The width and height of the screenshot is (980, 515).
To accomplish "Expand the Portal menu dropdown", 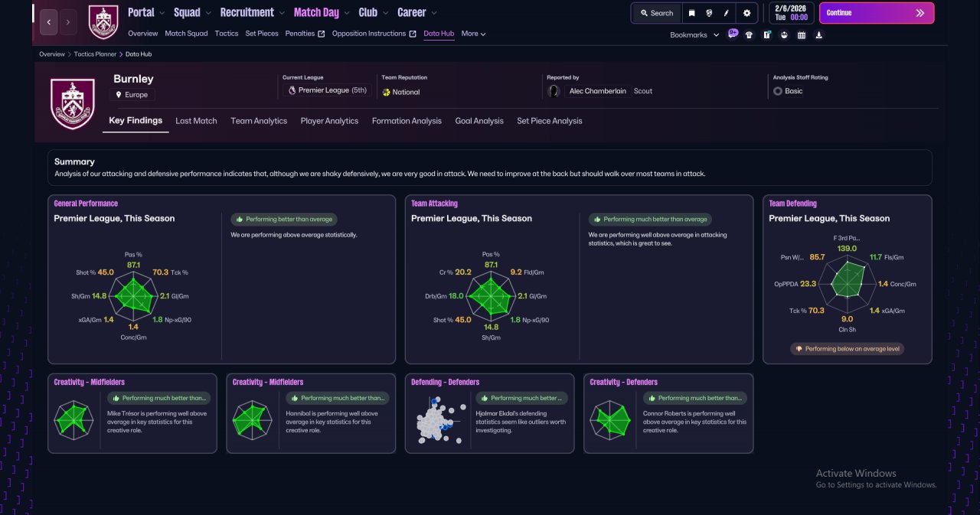I will [162, 13].
